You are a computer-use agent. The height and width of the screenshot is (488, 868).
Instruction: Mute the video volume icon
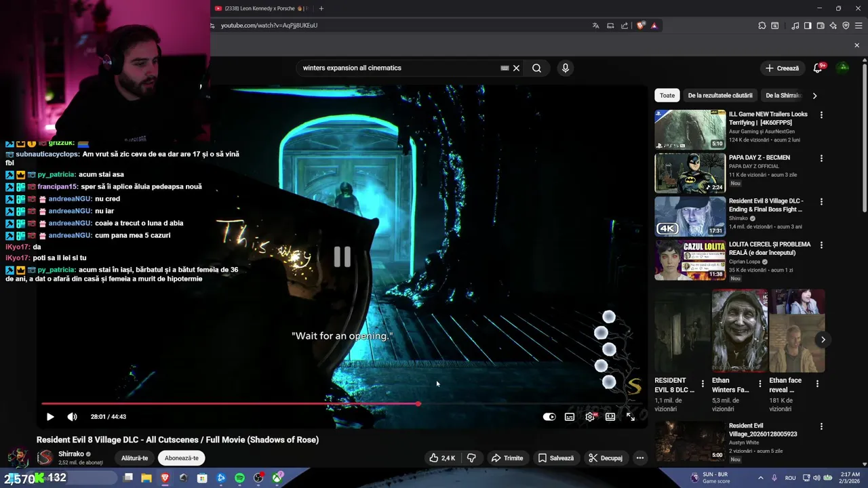[72, 417]
